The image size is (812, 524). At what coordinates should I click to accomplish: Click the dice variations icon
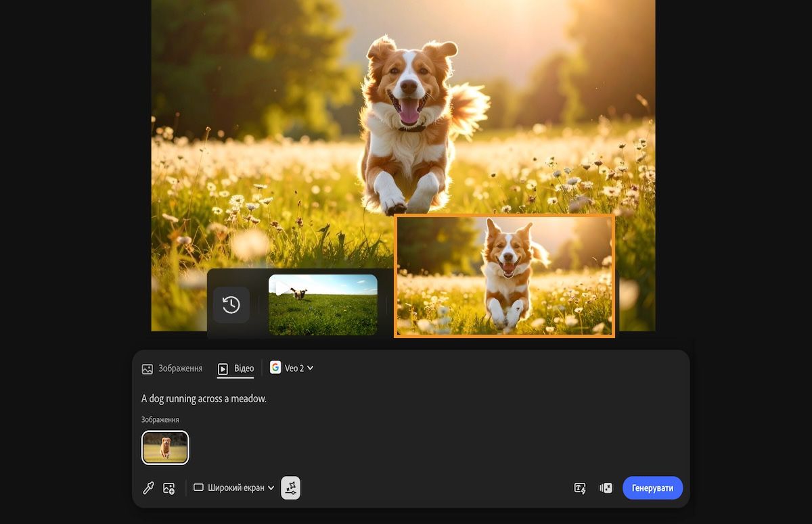(x=606, y=488)
